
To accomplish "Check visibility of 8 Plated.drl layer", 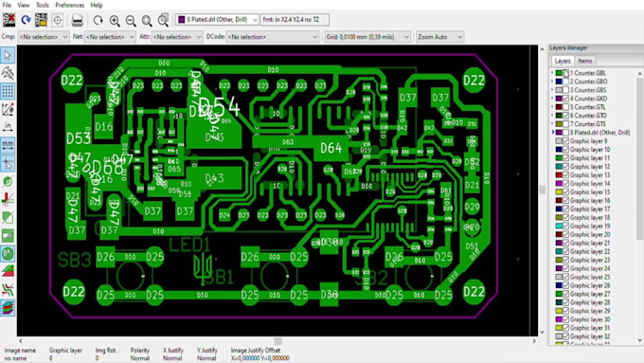I will click(x=566, y=133).
